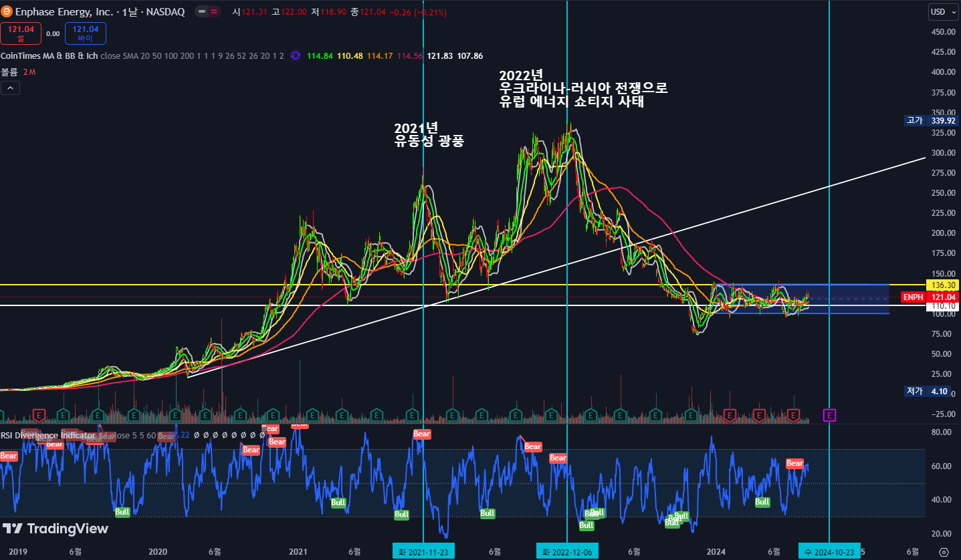
Task: Select the CoinTimes MA & BB & Ich indicator legend
Action: 49,56
